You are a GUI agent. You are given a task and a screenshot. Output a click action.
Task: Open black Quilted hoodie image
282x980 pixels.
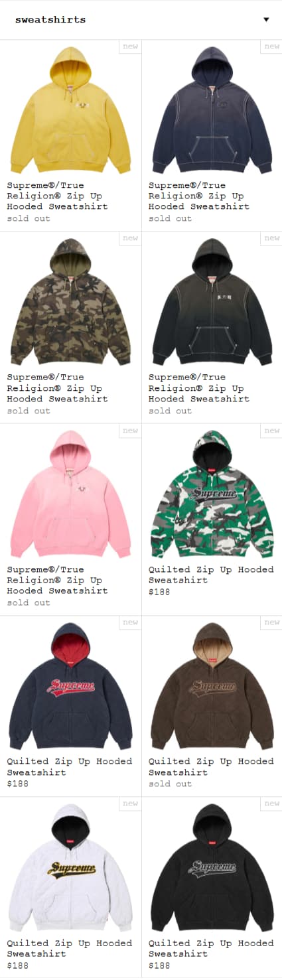click(x=212, y=868)
